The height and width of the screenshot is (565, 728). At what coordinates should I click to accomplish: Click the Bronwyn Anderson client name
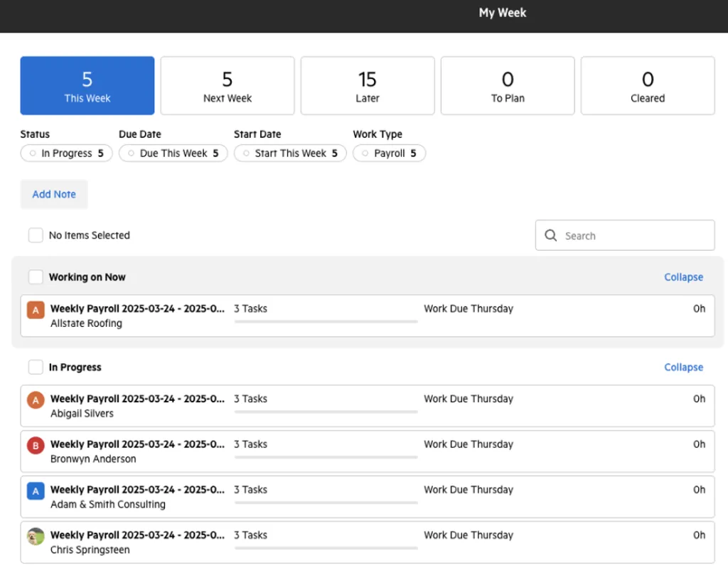click(93, 458)
